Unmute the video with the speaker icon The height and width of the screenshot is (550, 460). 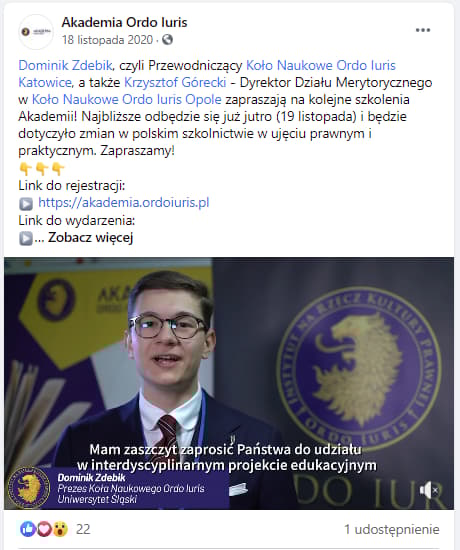(x=429, y=490)
